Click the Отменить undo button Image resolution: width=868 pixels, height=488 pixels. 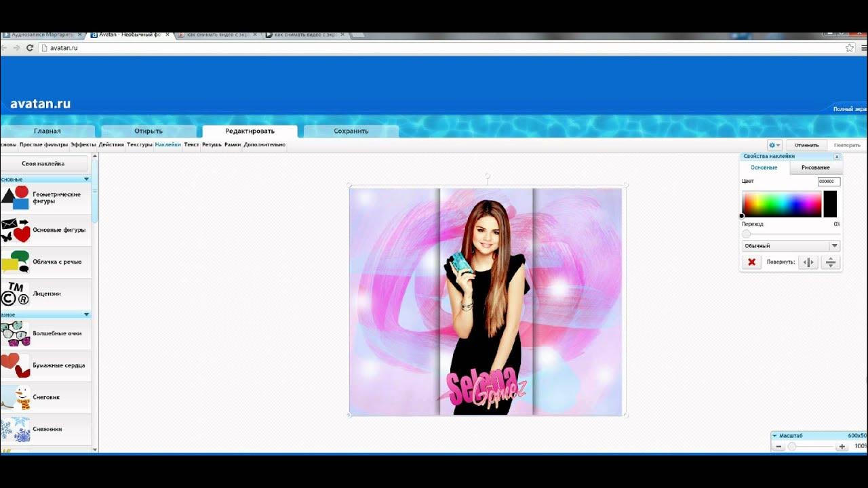pyautogui.click(x=806, y=145)
